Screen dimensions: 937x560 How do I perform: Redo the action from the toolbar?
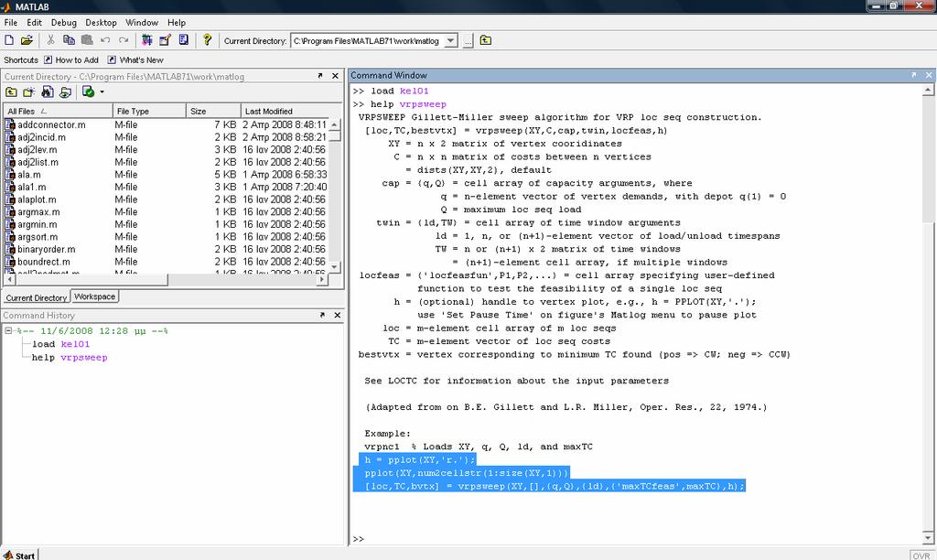click(124, 40)
